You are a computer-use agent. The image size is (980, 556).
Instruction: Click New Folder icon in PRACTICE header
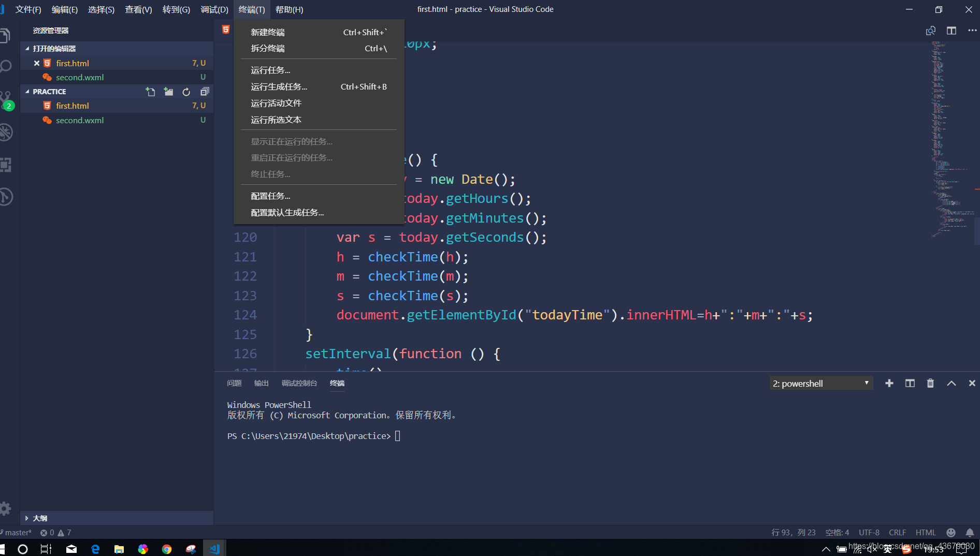pos(168,92)
